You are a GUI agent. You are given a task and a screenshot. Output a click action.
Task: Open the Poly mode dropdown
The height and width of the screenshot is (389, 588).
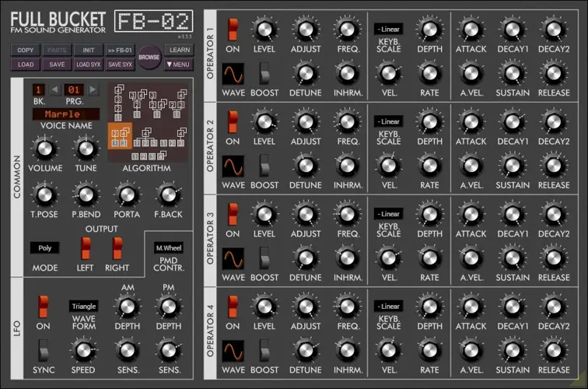click(x=44, y=247)
